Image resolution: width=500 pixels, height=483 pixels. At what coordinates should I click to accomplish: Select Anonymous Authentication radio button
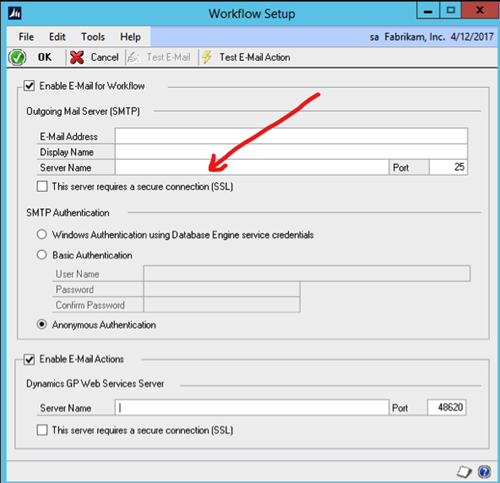tap(42, 324)
